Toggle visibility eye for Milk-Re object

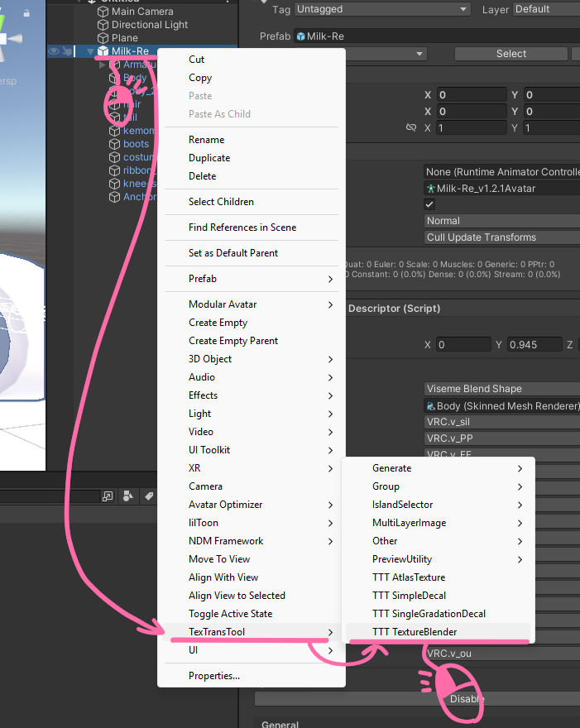54,51
